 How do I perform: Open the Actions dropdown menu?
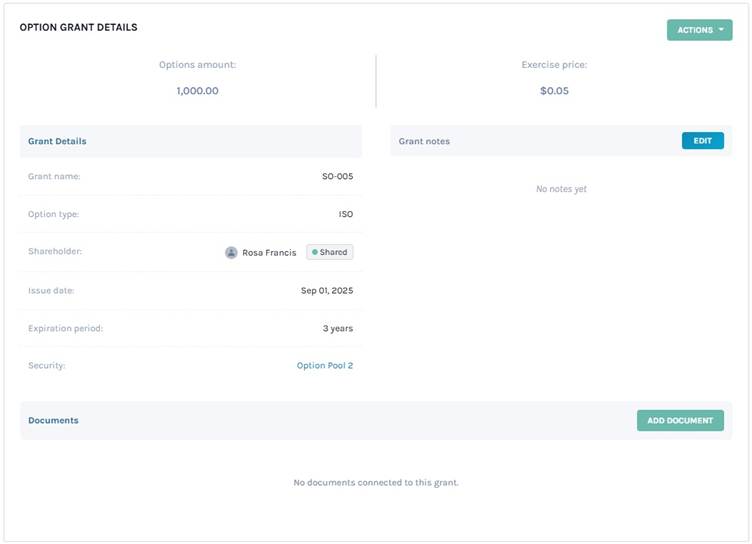(698, 30)
